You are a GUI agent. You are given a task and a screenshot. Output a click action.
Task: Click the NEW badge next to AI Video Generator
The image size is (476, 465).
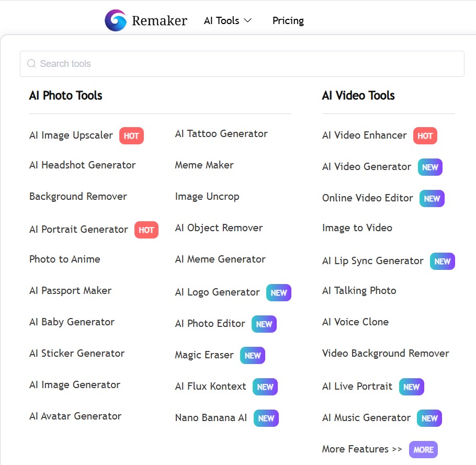(430, 167)
